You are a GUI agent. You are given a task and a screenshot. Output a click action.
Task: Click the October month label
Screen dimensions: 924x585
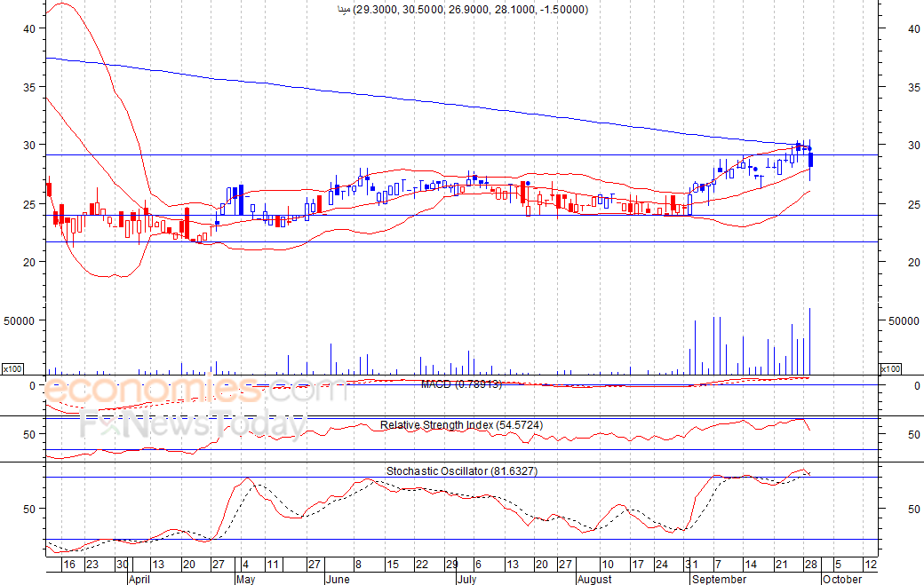click(x=842, y=579)
